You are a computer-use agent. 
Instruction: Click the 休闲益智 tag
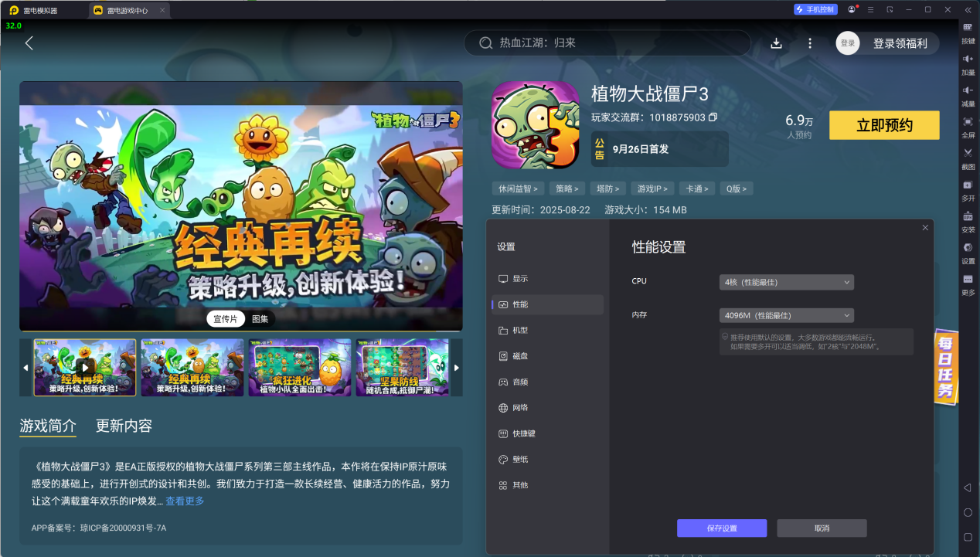518,188
